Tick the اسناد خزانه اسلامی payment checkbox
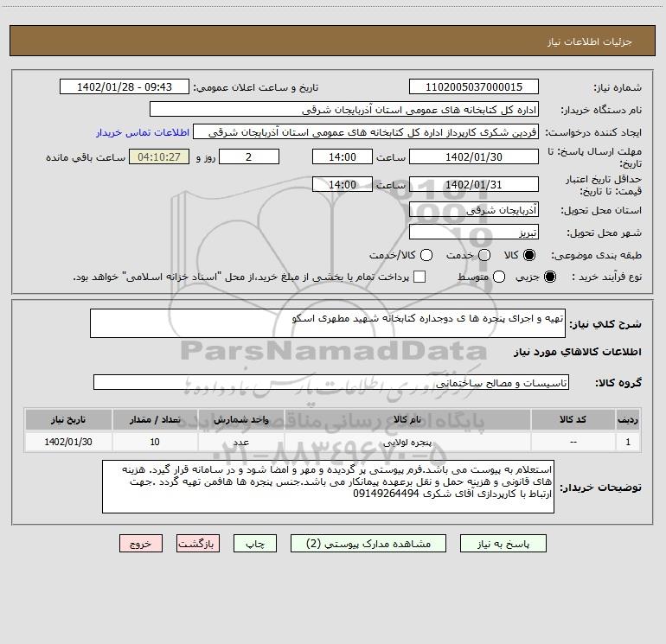Viewport: 666px width, 644px height. pyautogui.click(x=419, y=277)
